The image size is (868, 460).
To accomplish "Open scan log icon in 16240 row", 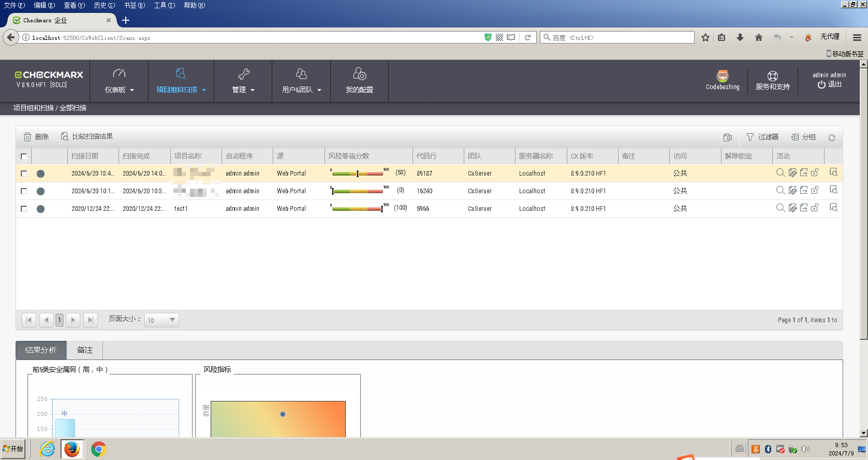I will tap(833, 190).
